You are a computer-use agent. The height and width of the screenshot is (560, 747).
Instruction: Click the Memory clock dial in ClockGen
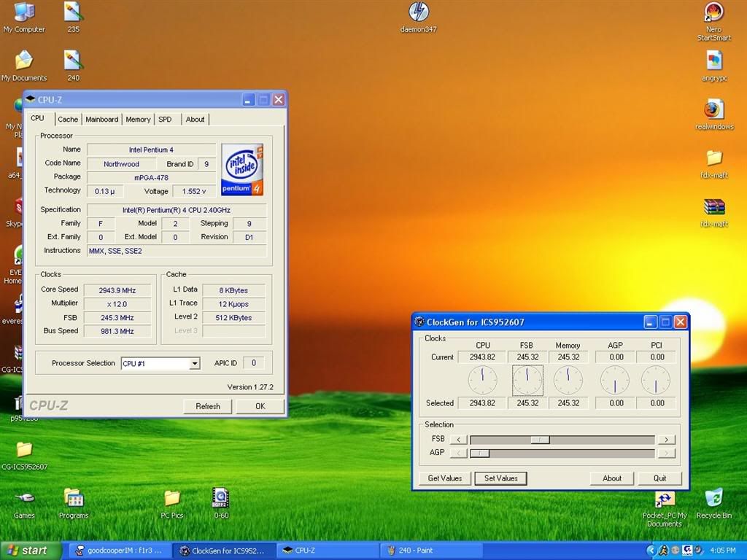(568, 380)
